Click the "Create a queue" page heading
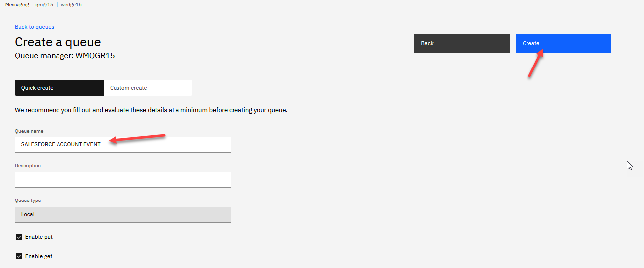This screenshot has width=644, height=268. (58, 42)
